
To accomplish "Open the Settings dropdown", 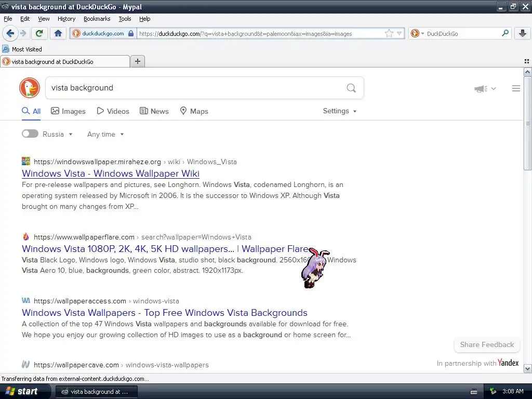I will pos(340,111).
